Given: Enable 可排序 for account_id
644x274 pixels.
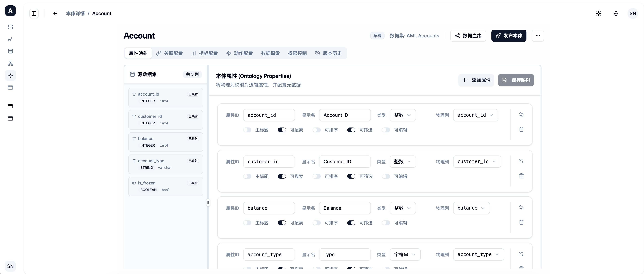Looking at the screenshot, I should click(316, 130).
